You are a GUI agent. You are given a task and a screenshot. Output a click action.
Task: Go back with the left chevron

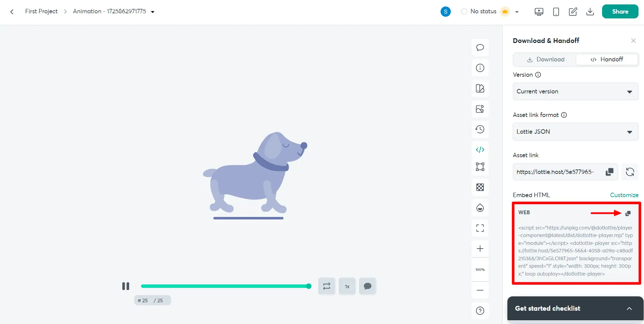pyautogui.click(x=12, y=12)
